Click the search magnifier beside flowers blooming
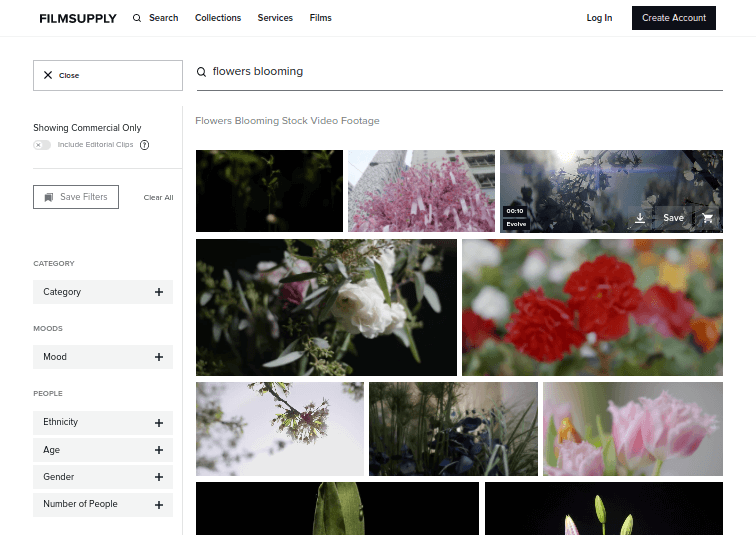756x535 pixels. coord(201,72)
